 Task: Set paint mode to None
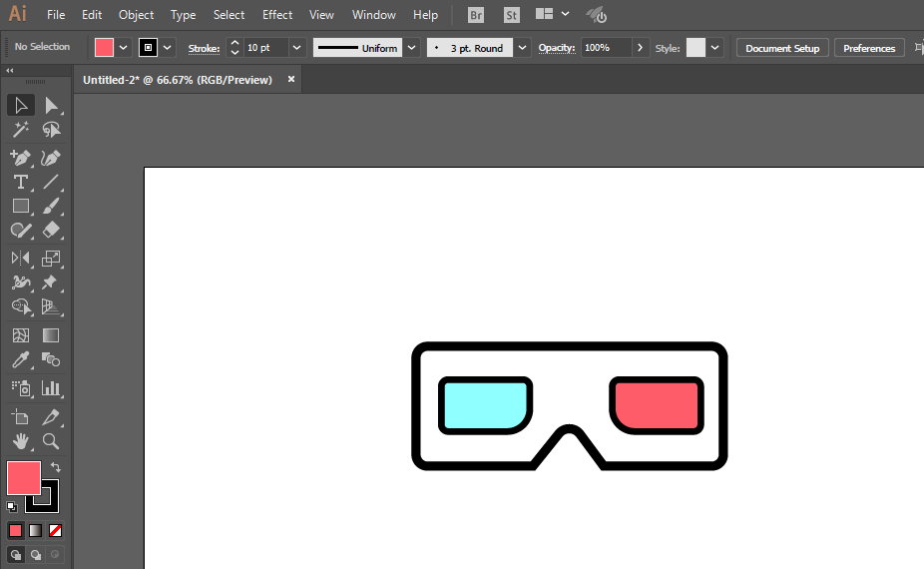pyautogui.click(x=56, y=530)
